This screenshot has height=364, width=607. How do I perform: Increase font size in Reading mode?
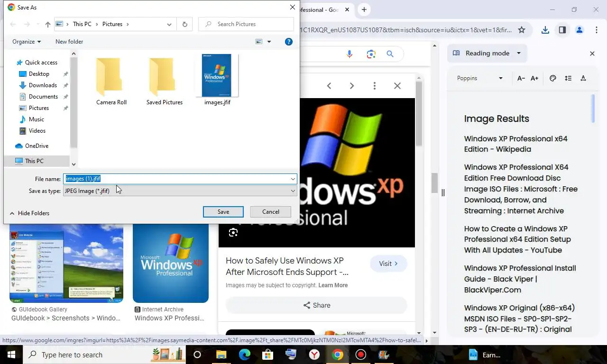pos(534,78)
